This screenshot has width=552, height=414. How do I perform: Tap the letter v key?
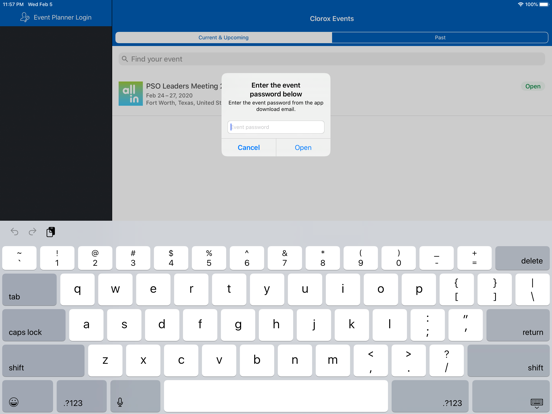point(219,361)
